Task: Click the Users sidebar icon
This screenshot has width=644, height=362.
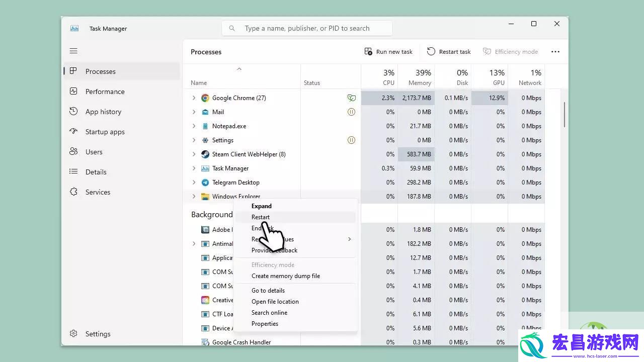Action: point(73,151)
